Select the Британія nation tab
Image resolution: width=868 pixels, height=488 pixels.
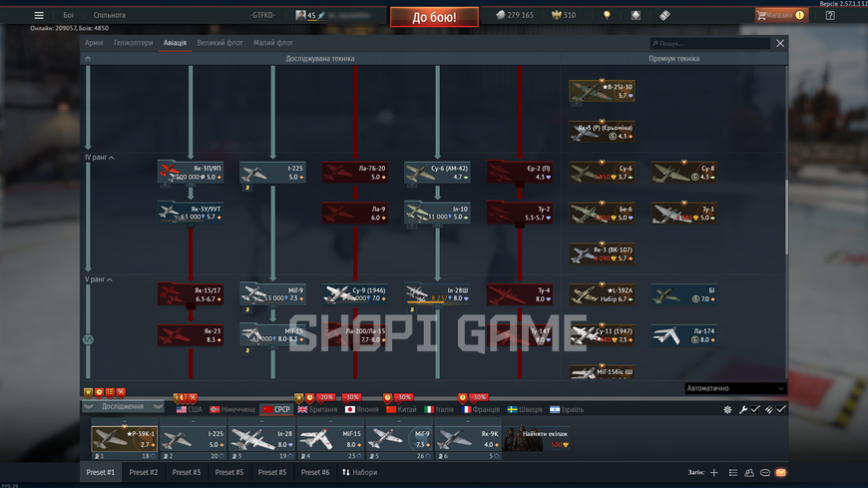coord(317,409)
